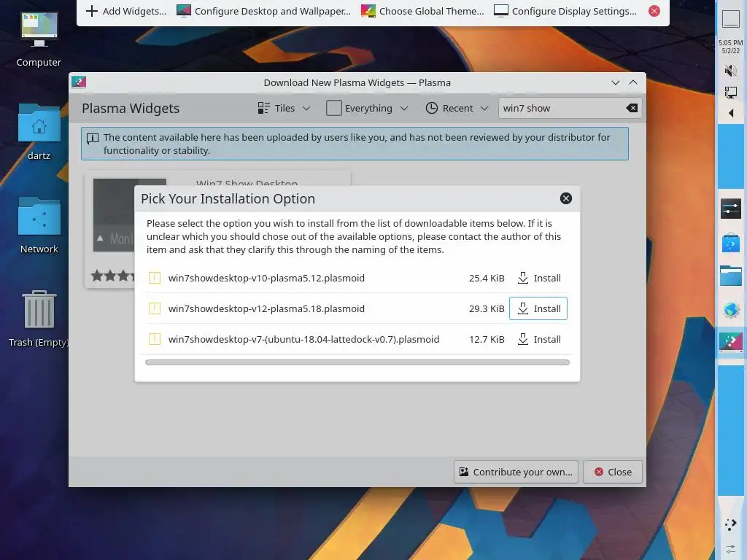The width and height of the screenshot is (747, 560).
Task: Click the Plasma window title icon
Action: tap(79, 82)
